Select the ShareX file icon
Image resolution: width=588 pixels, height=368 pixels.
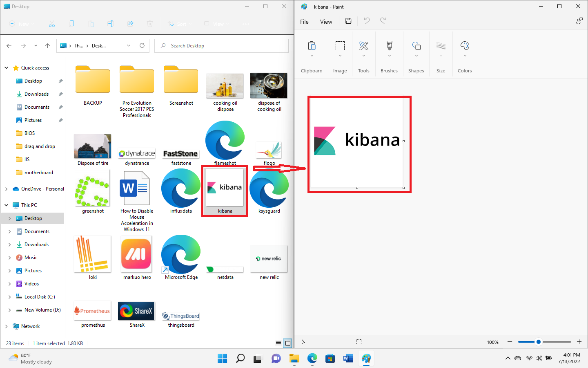click(137, 311)
